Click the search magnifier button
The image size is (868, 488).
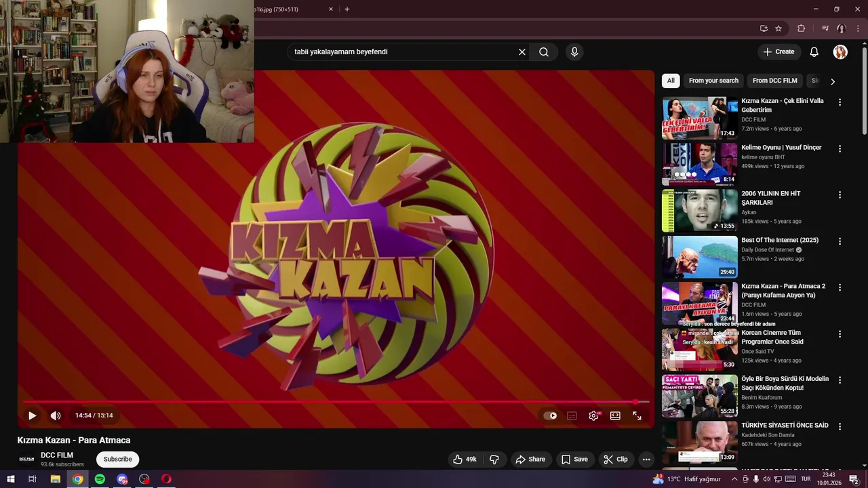[544, 52]
